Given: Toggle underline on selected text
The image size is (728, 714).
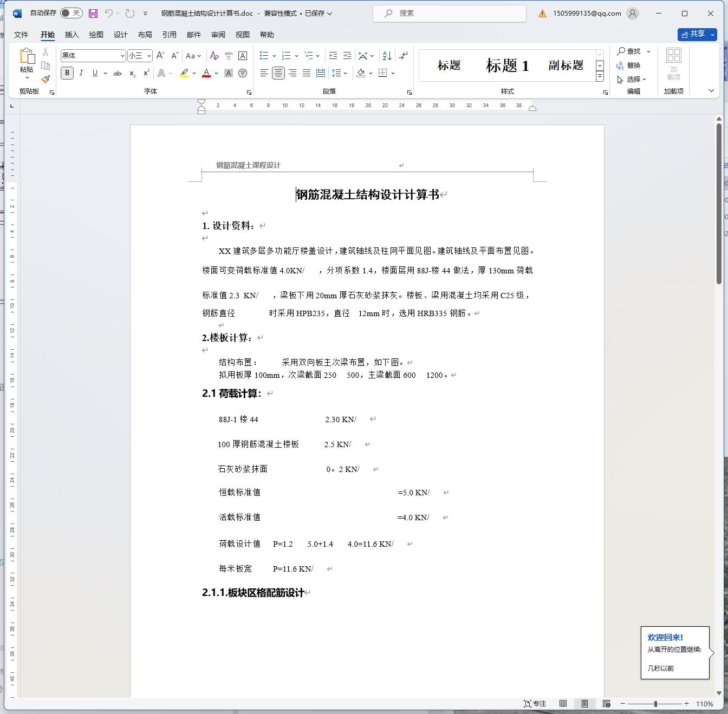Looking at the screenshot, I should coord(94,73).
